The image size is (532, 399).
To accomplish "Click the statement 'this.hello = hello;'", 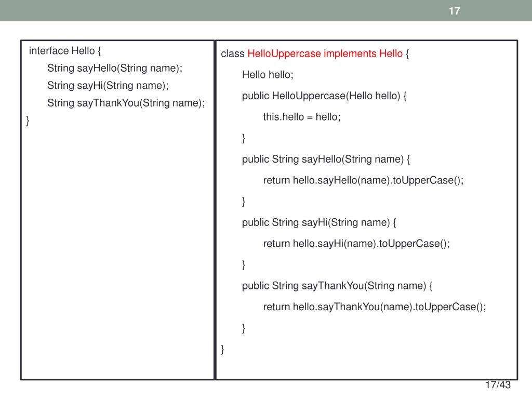I will coord(302,117).
